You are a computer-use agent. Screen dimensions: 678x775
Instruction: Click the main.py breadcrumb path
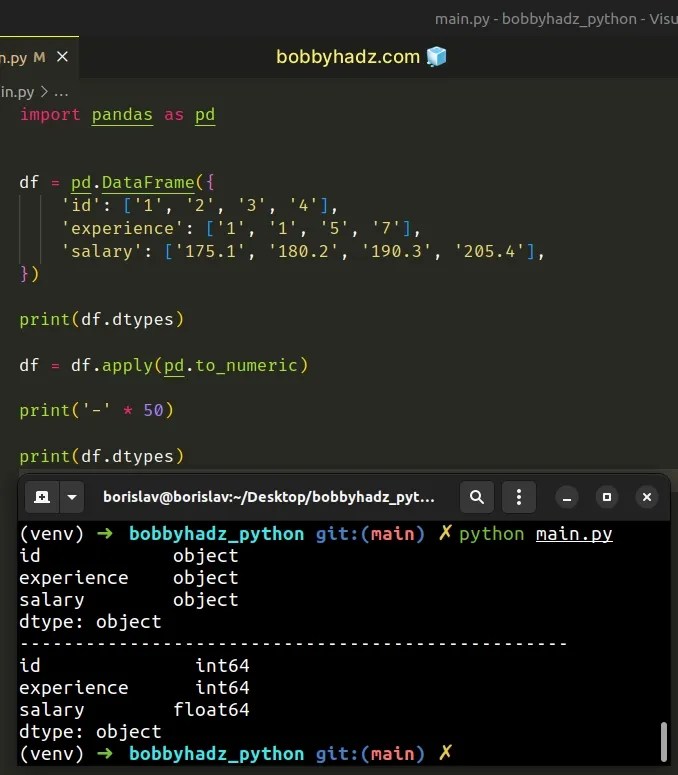pos(17,92)
